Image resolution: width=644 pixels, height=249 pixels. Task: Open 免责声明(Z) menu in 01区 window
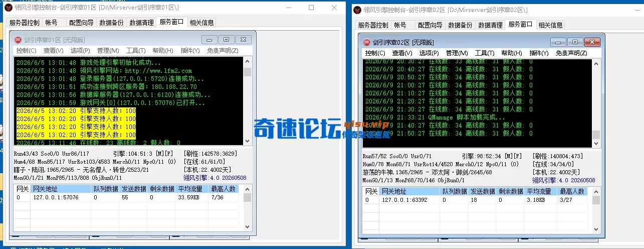pos(222,51)
